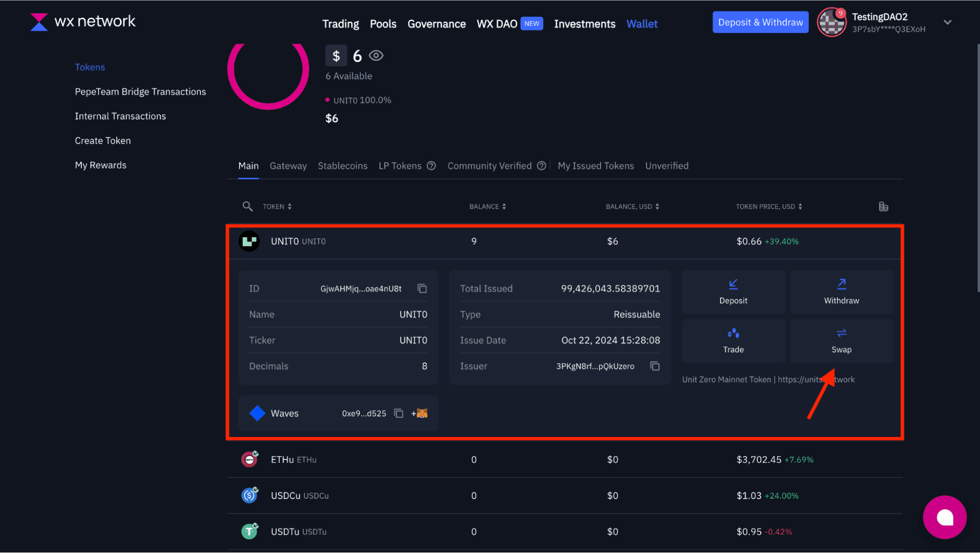Click the NEW badge next to WX DAO
980x553 pixels.
pyautogui.click(x=531, y=24)
